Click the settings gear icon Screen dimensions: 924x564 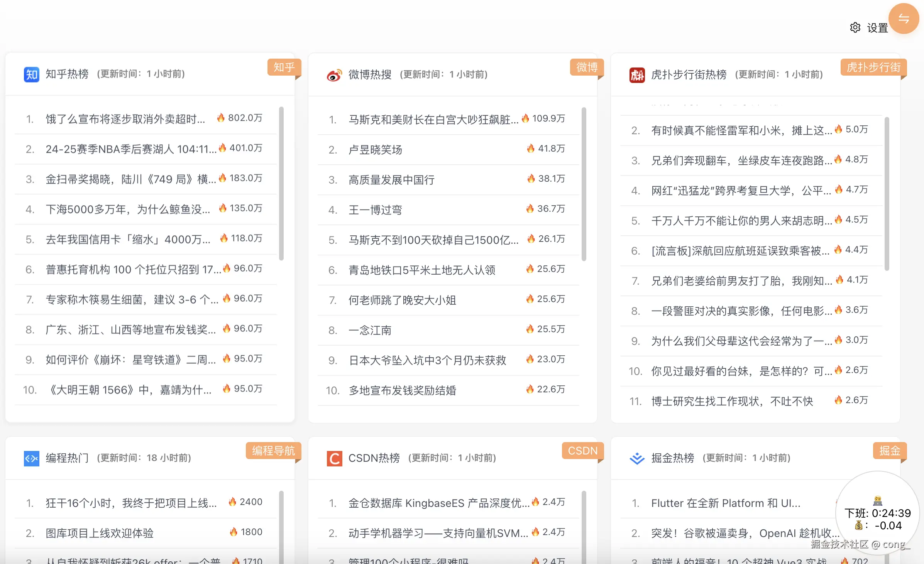855,28
